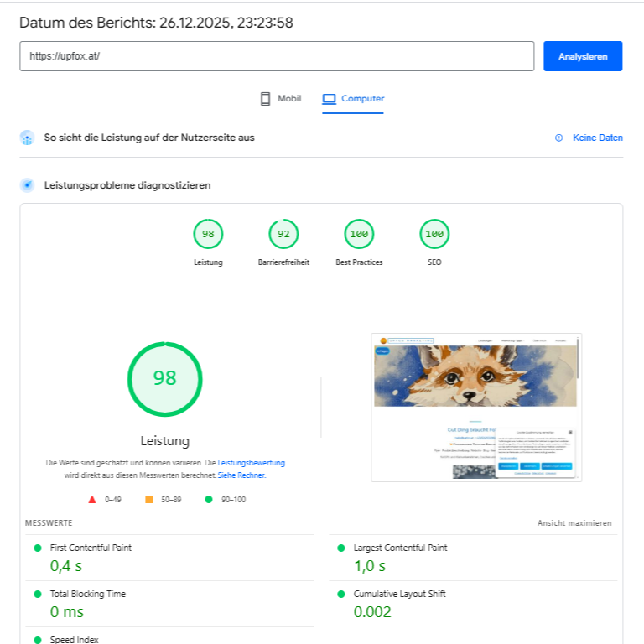Viewport: 644px width, 644px height.
Task: Switch to the Mobil tab
Action: (x=280, y=99)
